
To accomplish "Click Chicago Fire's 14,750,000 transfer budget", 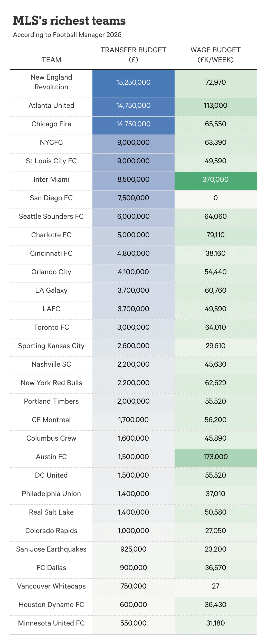I will click(133, 124).
